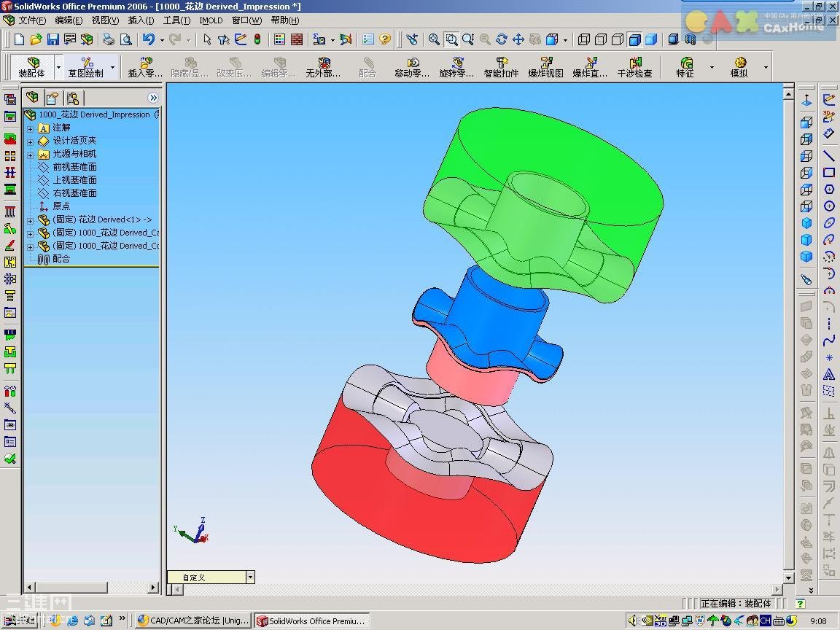Click the viewport vertical scroll down arrow
Image resolution: width=840 pixels, height=630 pixels.
788,577
